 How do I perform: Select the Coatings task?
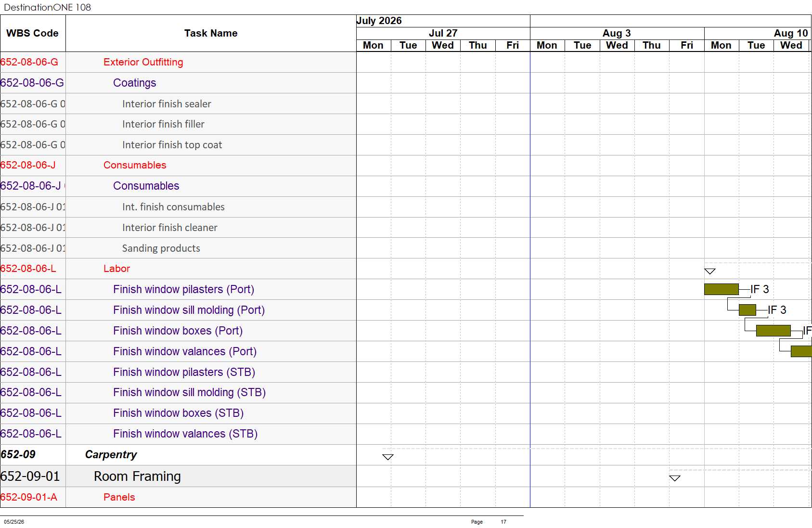[135, 83]
